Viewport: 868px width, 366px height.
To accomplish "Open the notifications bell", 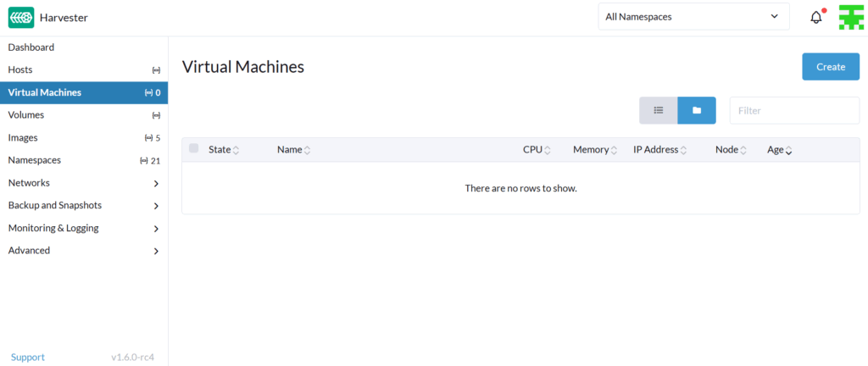I will point(816,17).
